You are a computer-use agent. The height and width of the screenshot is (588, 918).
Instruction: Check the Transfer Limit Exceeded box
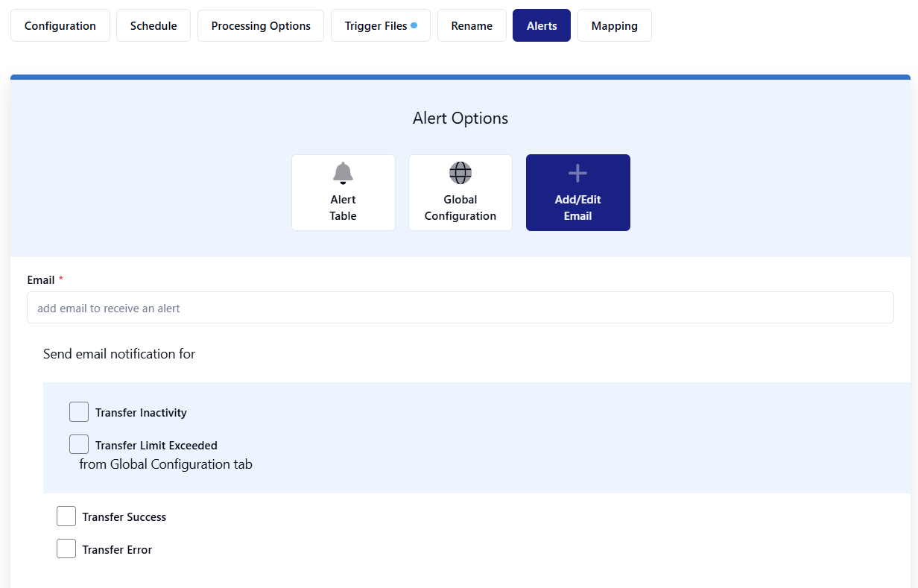coord(79,445)
